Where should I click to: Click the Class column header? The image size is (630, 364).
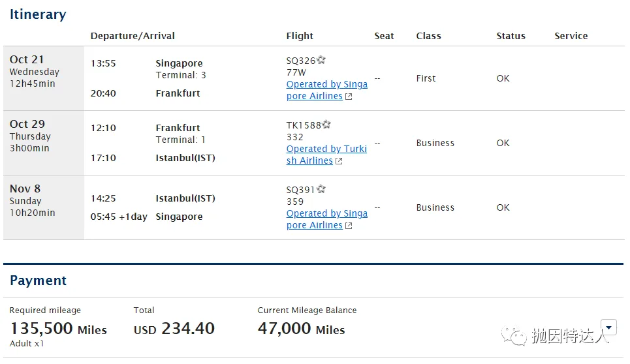tap(428, 36)
